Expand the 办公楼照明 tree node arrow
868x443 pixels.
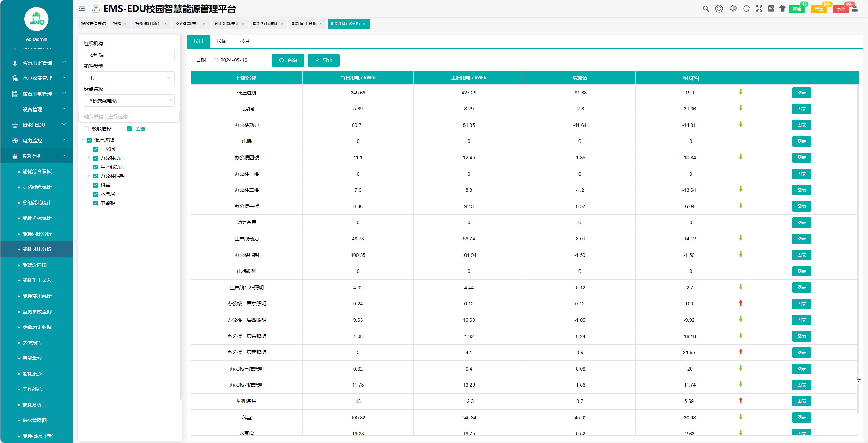pyautogui.click(x=89, y=176)
